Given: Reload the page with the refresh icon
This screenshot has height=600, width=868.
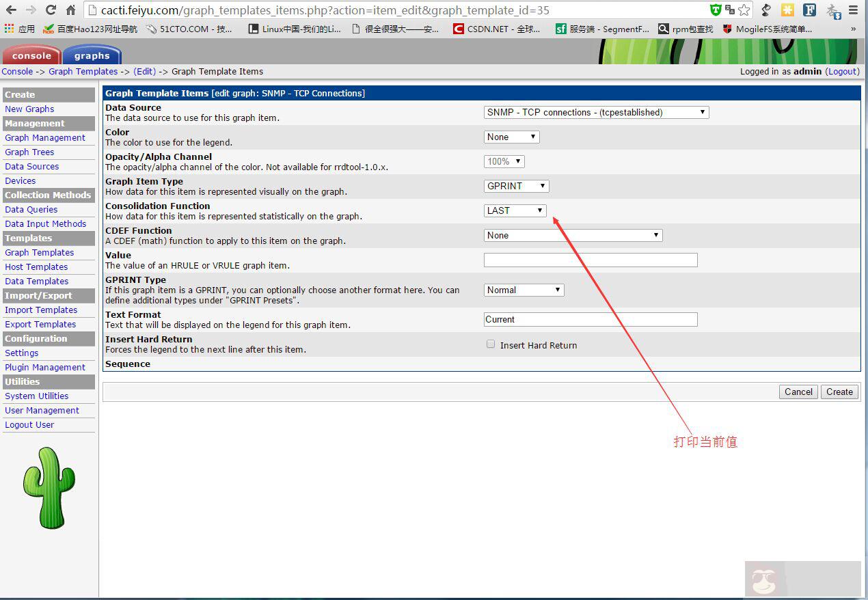Looking at the screenshot, I should click(51, 10).
